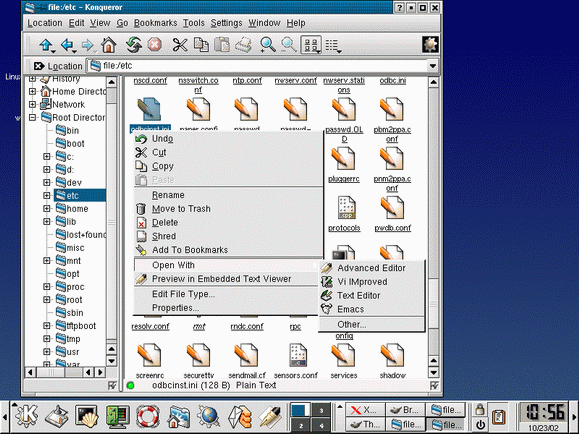Select the sbin folder in tree
This screenshot has height=434, width=579.
[69, 313]
